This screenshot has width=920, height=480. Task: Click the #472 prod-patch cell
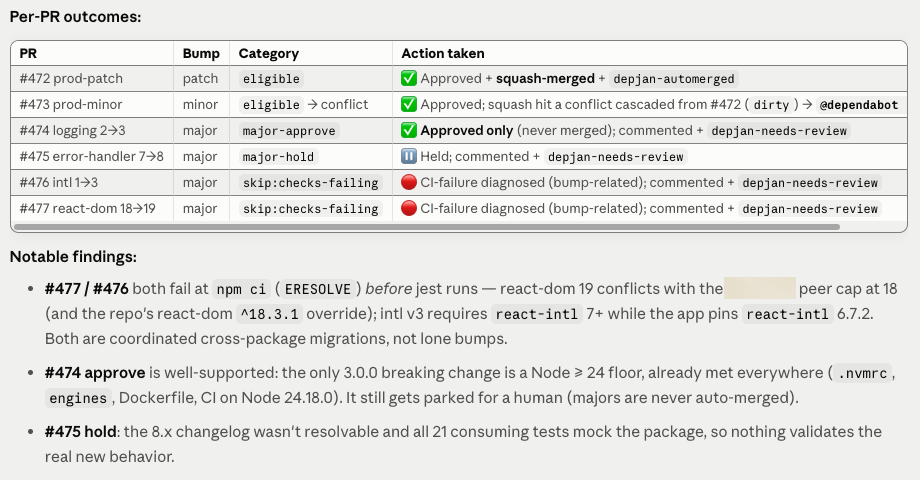click(x=71, y=79)
